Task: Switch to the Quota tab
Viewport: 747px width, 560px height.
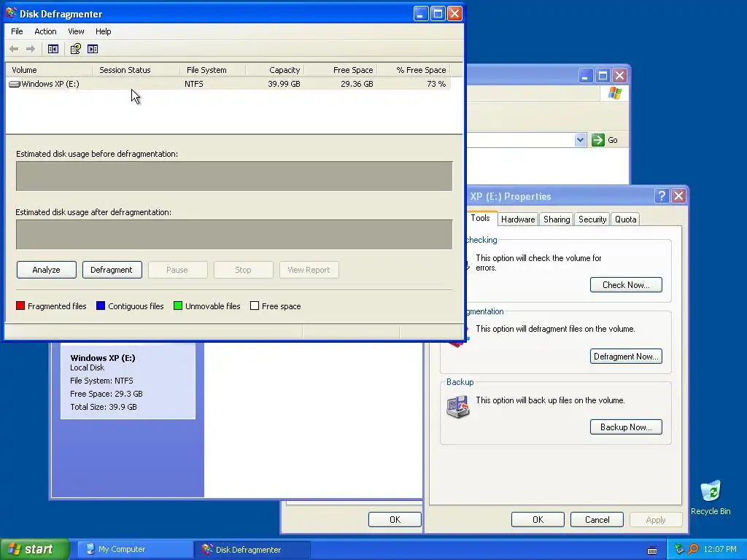Action: click(625, 219)
